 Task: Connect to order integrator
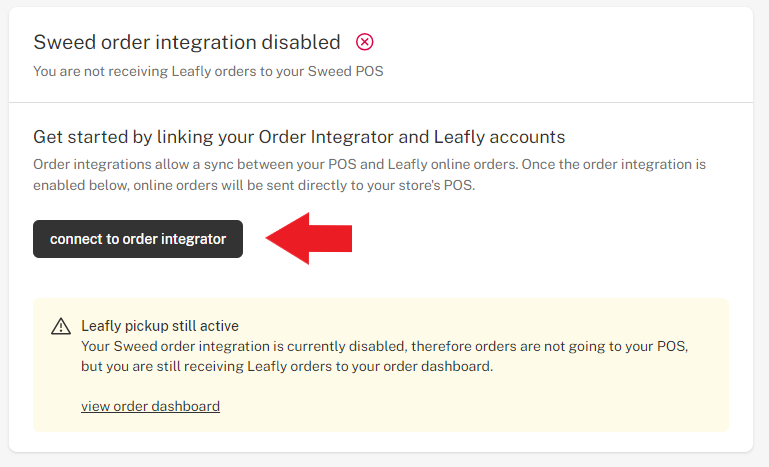[138, 239]
